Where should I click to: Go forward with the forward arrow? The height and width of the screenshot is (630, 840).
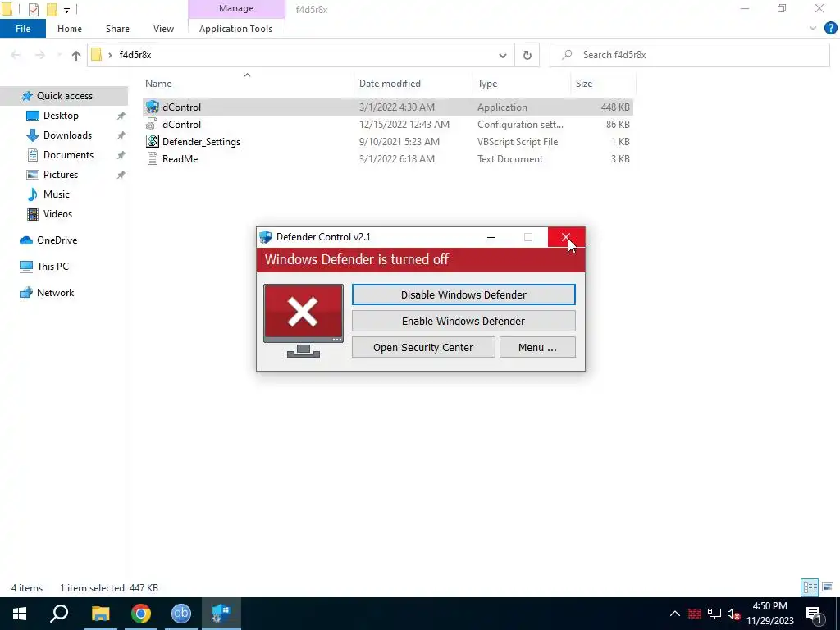pos(40,55)
